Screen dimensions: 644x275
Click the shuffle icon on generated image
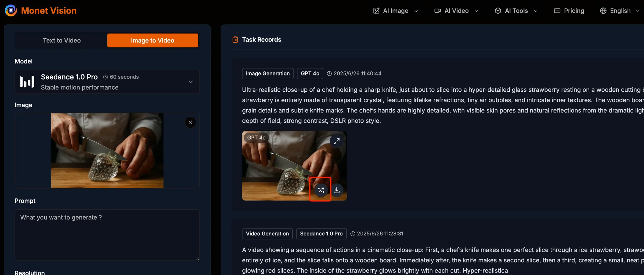coord(321,190)
